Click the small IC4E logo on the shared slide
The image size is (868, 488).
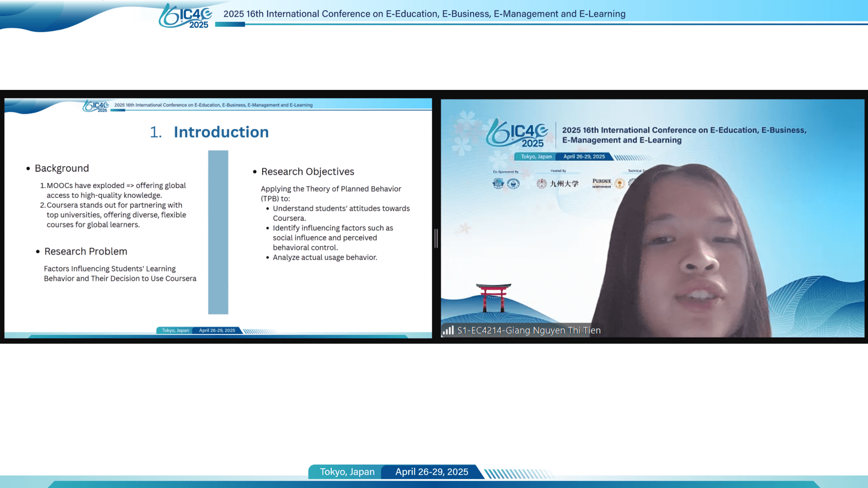click(x=95, y=107)
